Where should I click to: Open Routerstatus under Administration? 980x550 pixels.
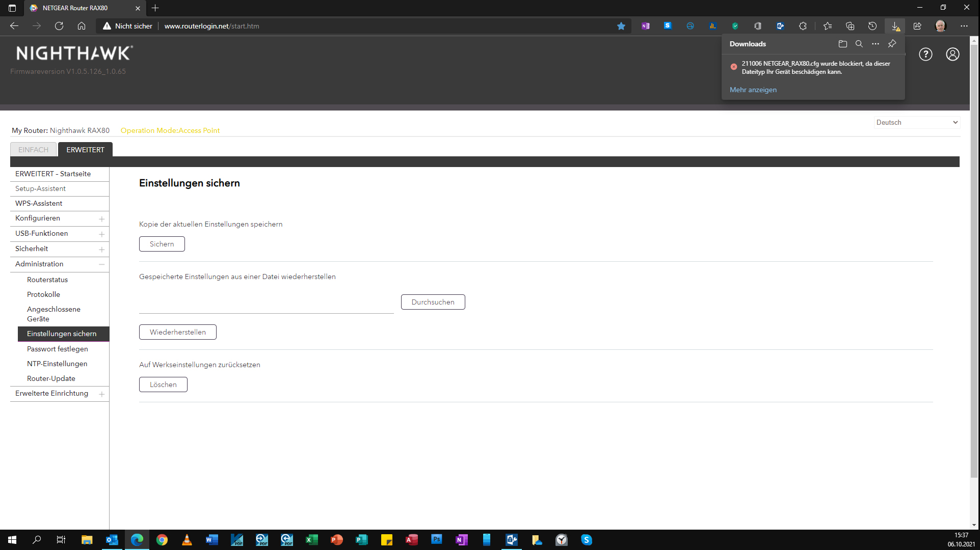coord(47,280)
